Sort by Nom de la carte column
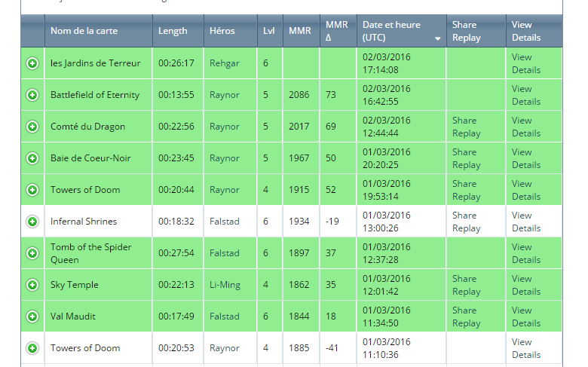 click(x=99, y=31)
